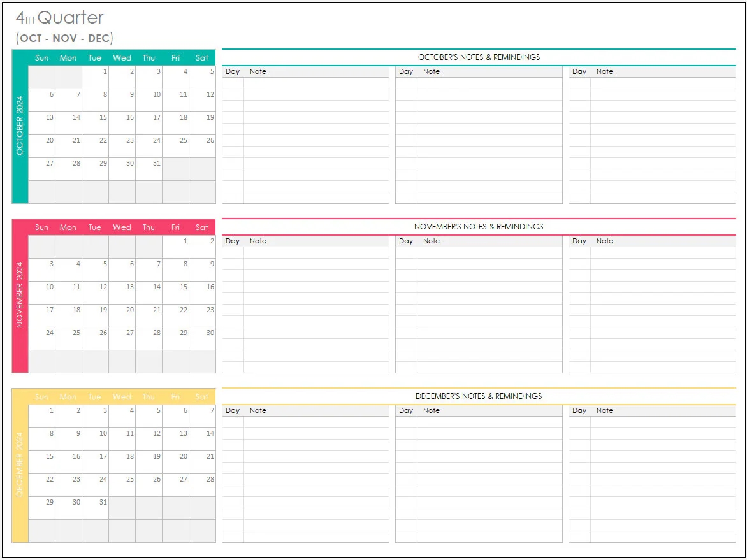Click the pink NOVEMBER 2024 side banner
The image size is (747, 560).
[20, 296]
